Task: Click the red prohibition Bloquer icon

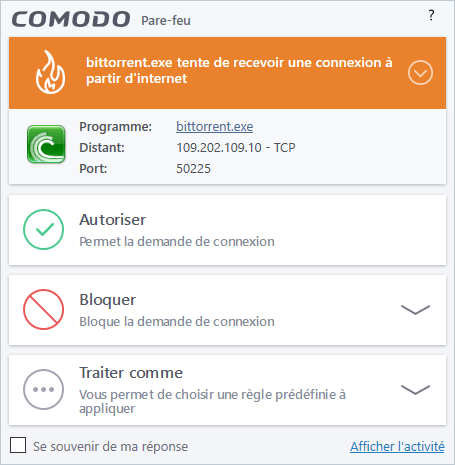Action: tap(43, 309)
